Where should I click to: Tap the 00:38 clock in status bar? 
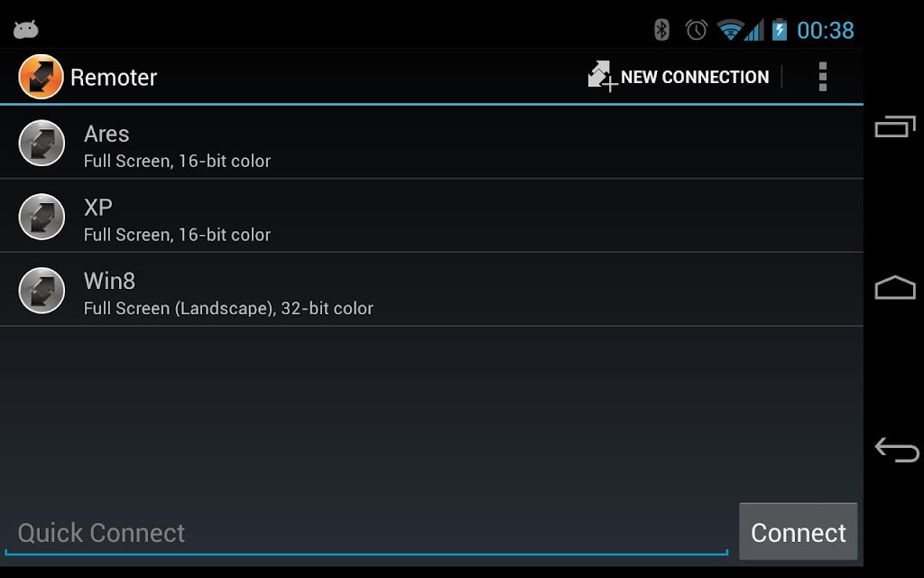826,30
